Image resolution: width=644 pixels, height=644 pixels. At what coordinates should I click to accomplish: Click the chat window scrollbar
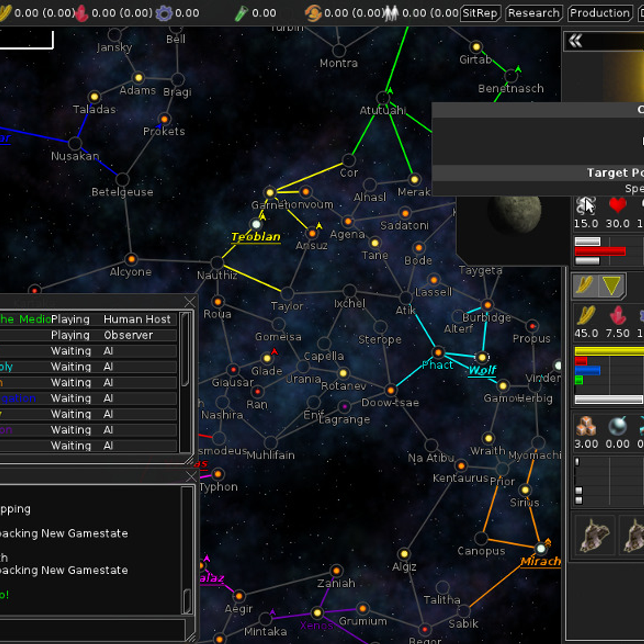pyautogui.click(x=187, y=602)
